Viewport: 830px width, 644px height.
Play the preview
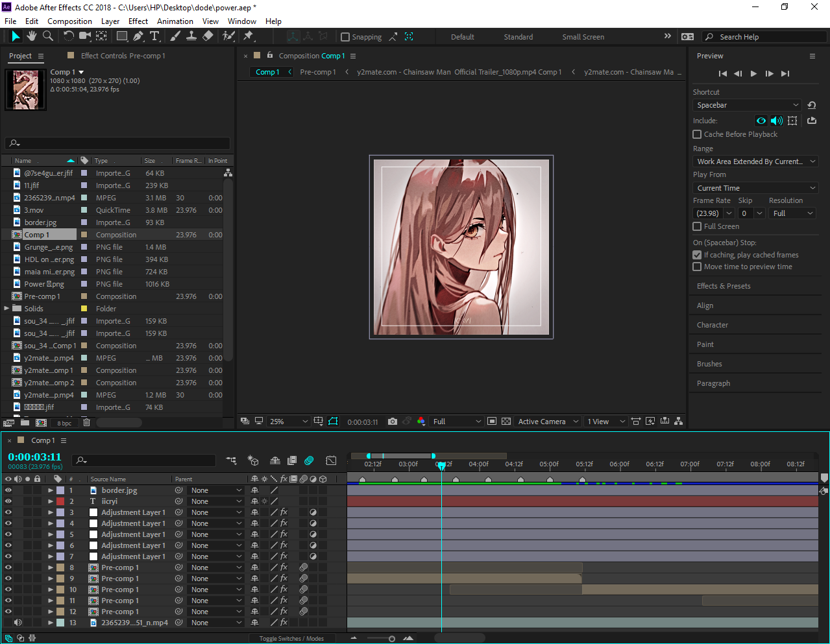[753, 74]
